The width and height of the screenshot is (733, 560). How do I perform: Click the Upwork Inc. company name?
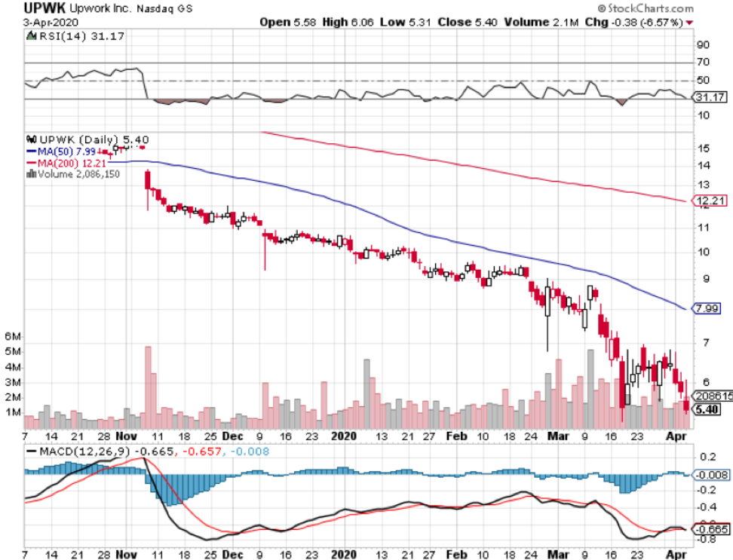click(x=101, y=8)
